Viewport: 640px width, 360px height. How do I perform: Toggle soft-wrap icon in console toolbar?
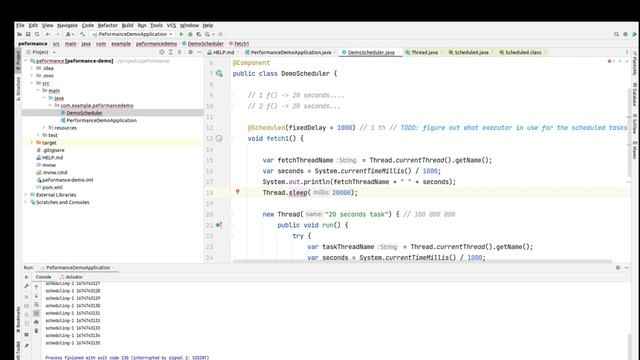(36, 305)
